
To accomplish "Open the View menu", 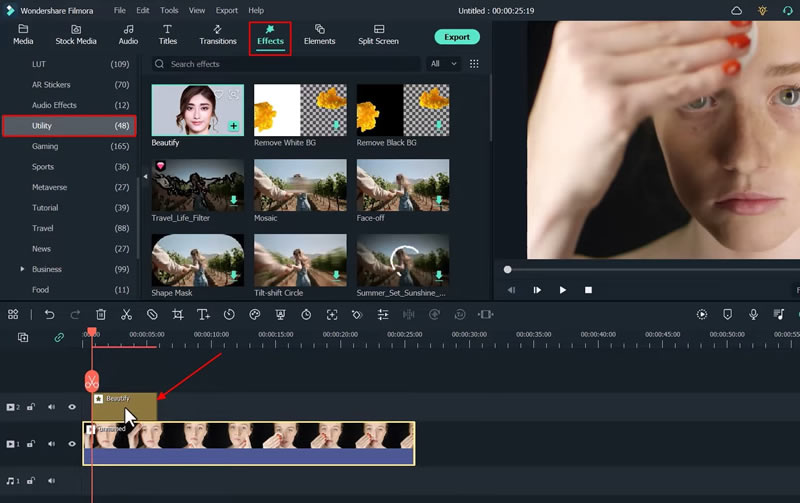I will 196,10.
